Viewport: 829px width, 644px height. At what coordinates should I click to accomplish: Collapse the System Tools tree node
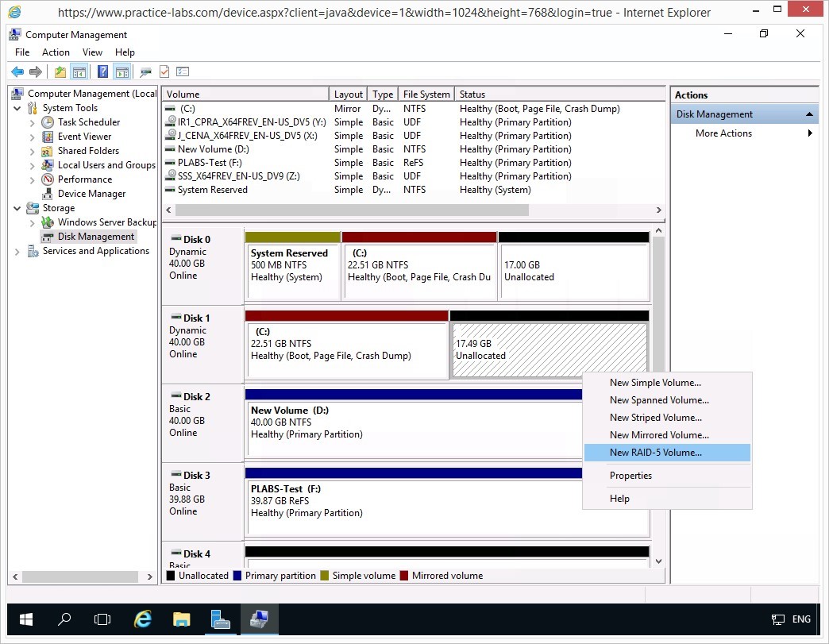click(x=17, y=108)
